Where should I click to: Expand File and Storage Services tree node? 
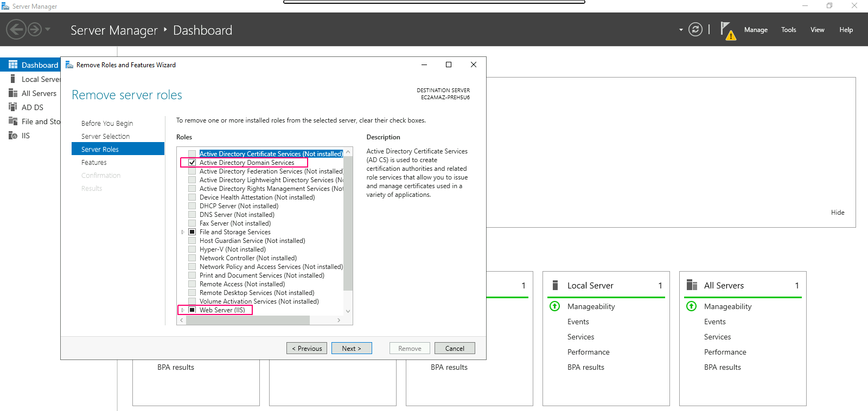point(183,232)
